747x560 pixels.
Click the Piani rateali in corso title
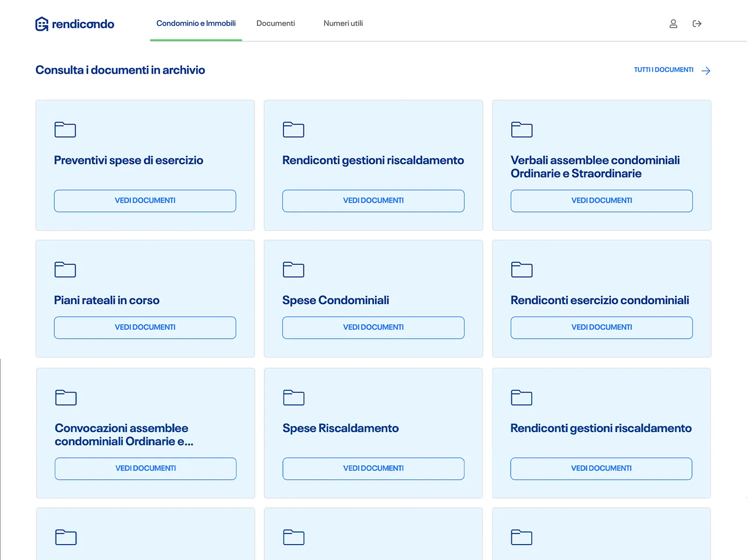point(106,301)
